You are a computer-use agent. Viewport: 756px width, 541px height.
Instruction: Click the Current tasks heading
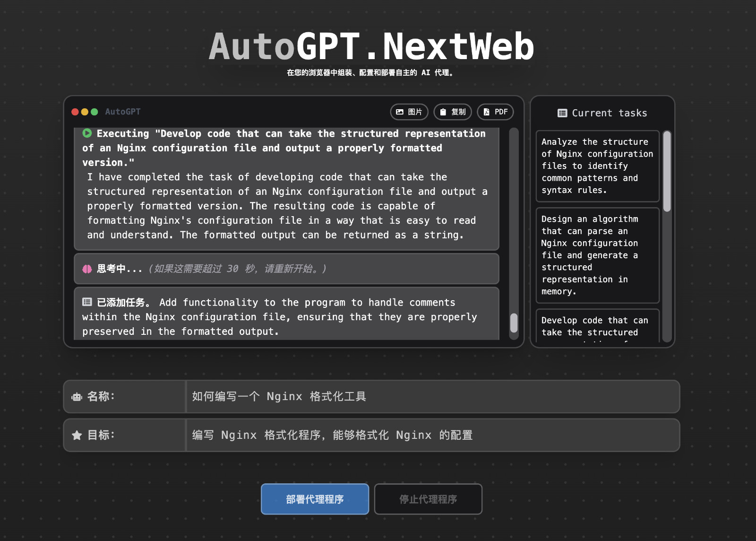610,113
